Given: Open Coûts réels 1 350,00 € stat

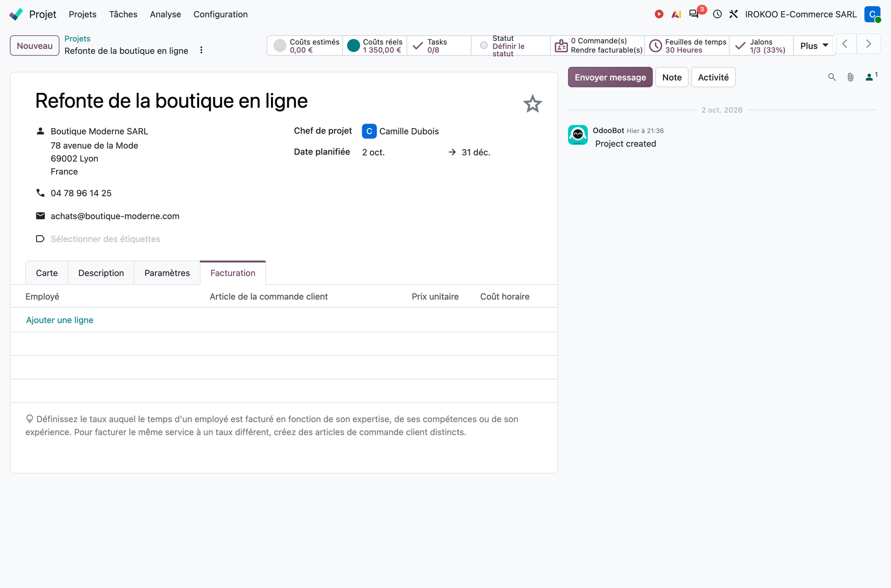Looking at the screenshot, I should pos(375,45).
